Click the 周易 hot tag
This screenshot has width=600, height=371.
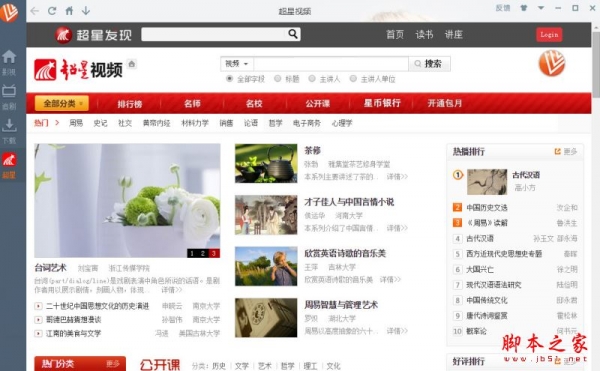pyautogui.click(x=76, y=123)
